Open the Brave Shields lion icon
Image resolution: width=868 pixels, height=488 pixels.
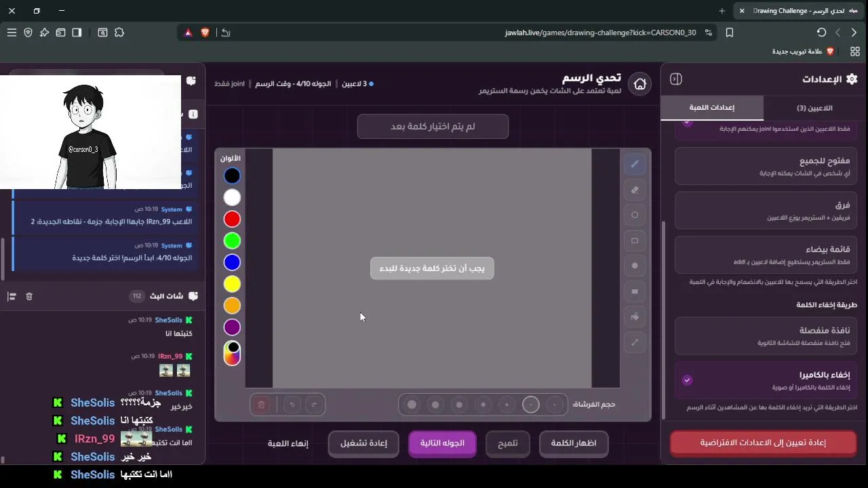pos(205,33)
